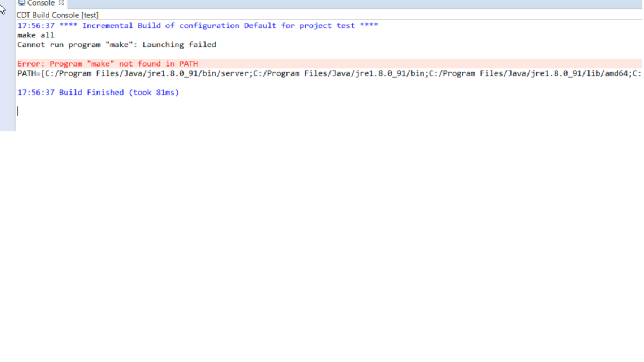This screenshot has width=644, height=362.
Task: Select the Console tab label
Action: point(41,3)
